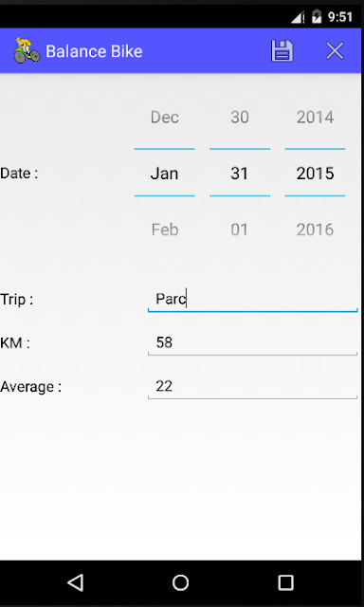
Task: Select next month Feb in date picker
Action: tap(164, 230)
